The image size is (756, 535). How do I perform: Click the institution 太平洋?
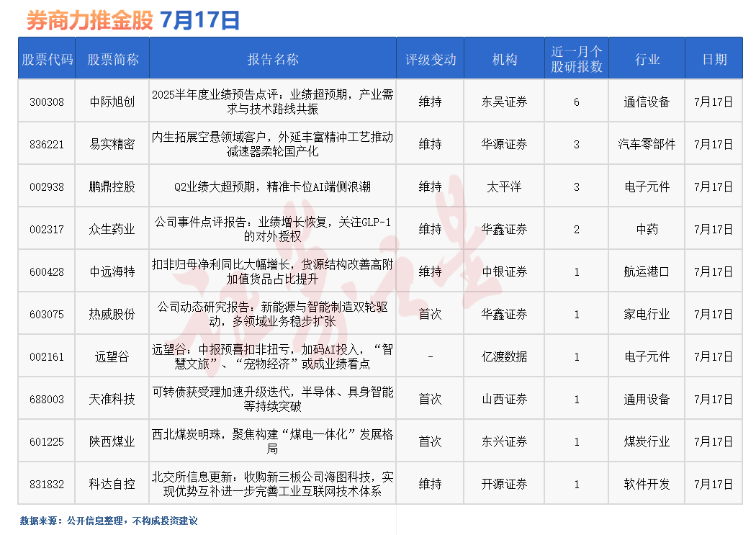click(504, 186)
